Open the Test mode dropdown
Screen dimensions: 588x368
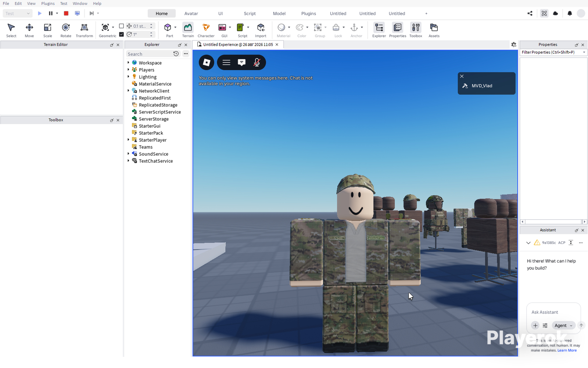tap(18, 13)
